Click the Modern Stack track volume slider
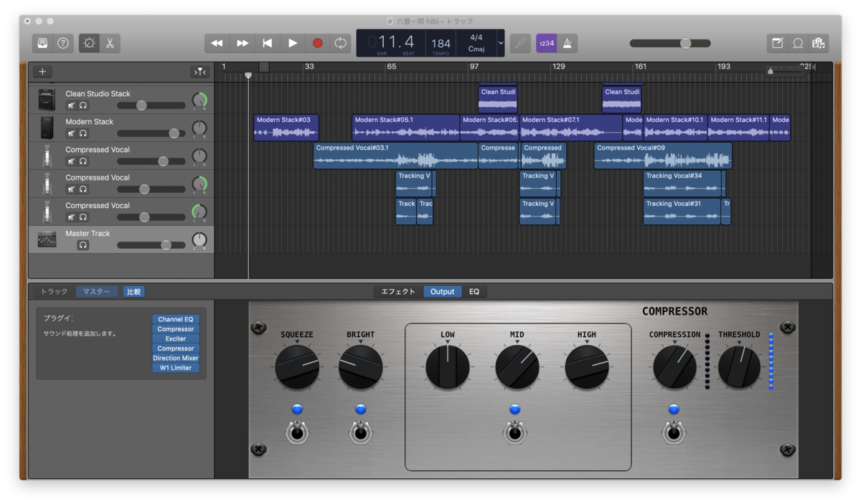 pos(151,133)
